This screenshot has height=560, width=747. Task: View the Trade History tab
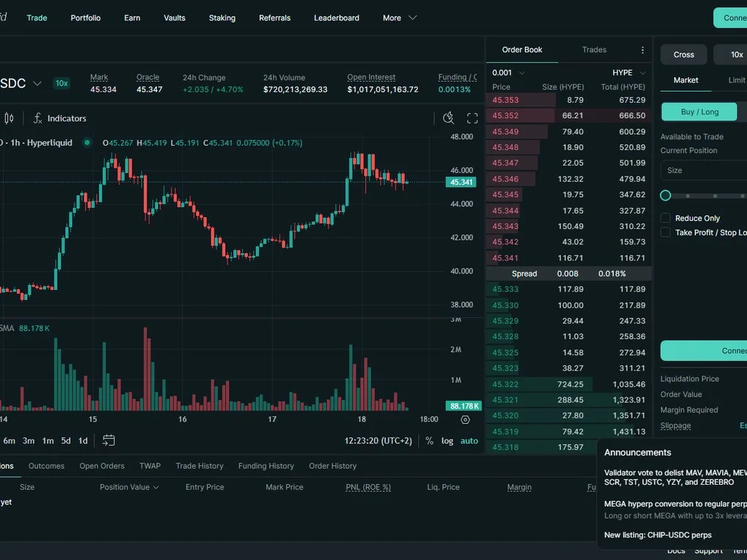200,466
